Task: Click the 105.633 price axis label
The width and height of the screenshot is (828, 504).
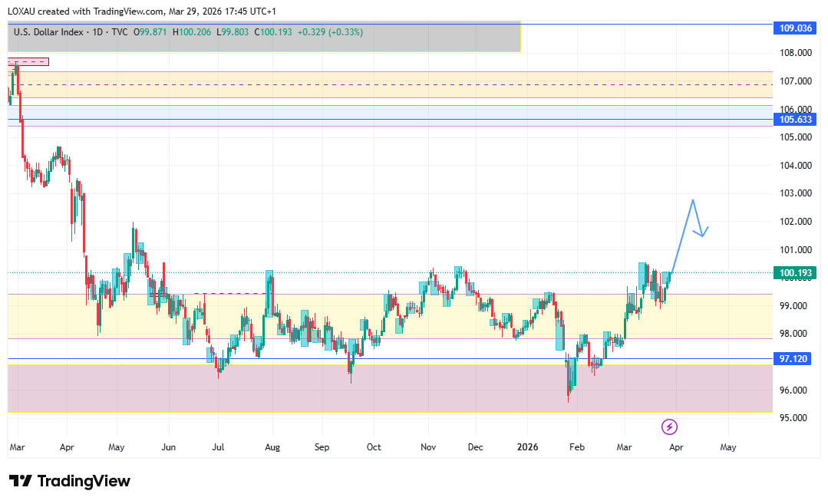Action: [x=796, y=120]
